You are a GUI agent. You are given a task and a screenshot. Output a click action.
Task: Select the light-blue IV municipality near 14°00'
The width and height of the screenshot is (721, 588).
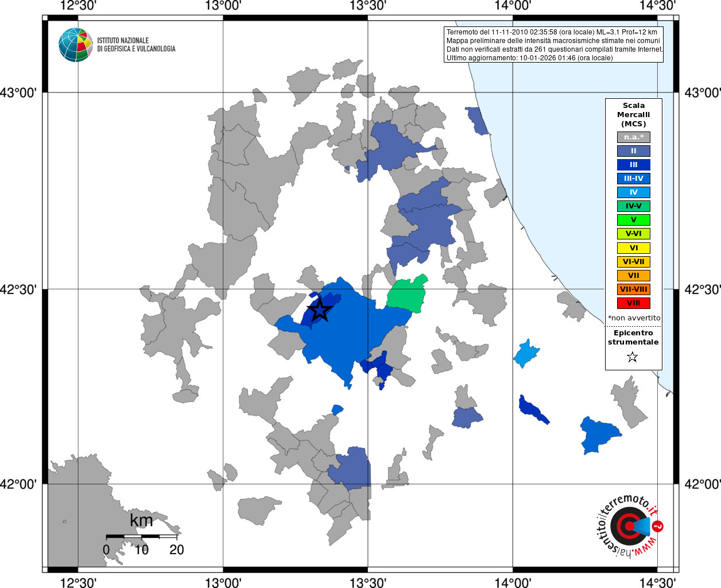[x=526, y=354]
